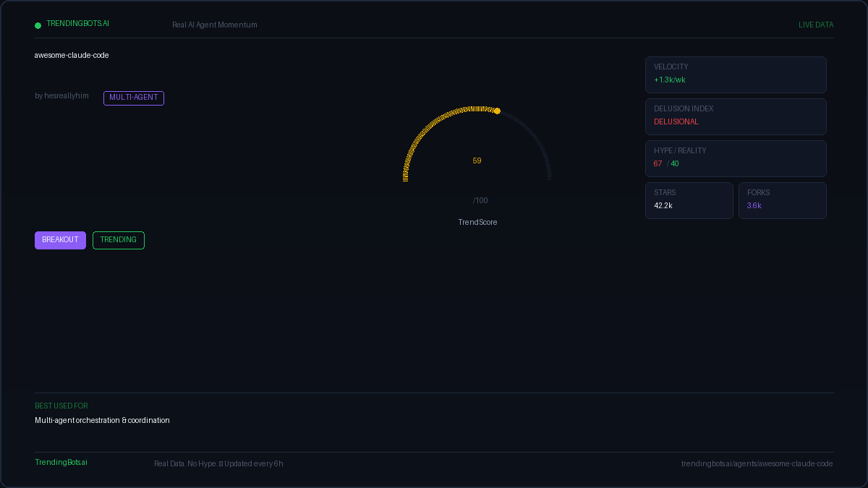Click the green TrendingBots logo dot
This screenshot has height=488, width=868.
point(38,25)
